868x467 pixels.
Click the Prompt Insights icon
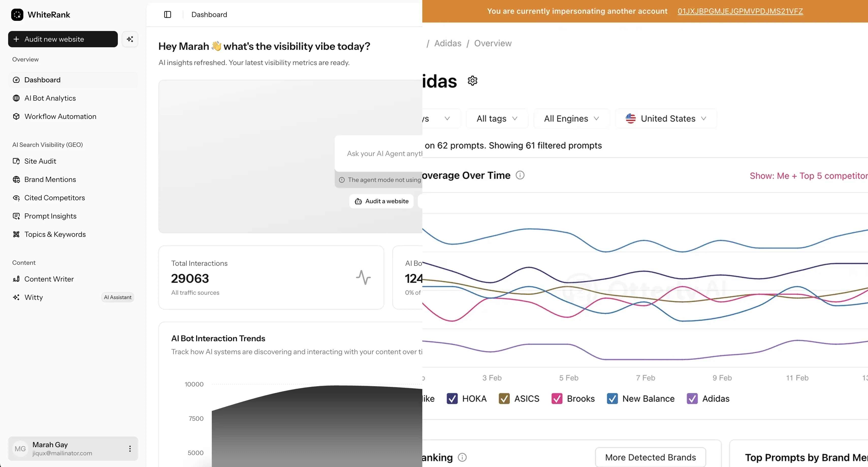point(16,216)
